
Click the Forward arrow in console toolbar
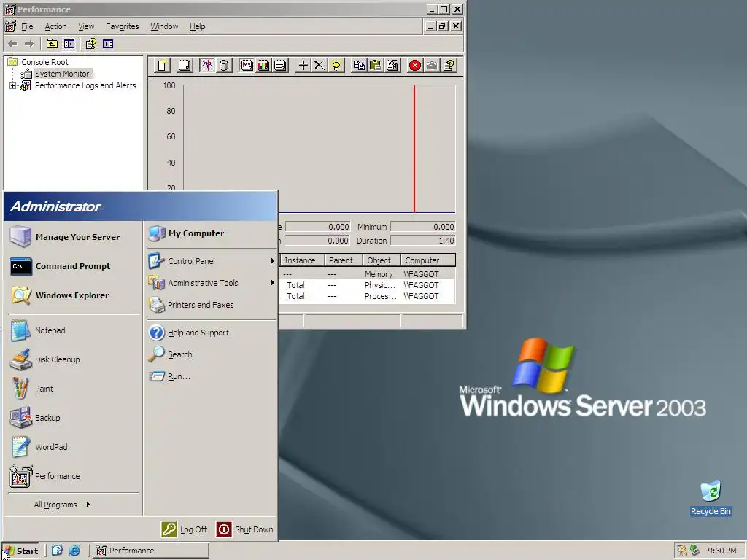point(29,44)
